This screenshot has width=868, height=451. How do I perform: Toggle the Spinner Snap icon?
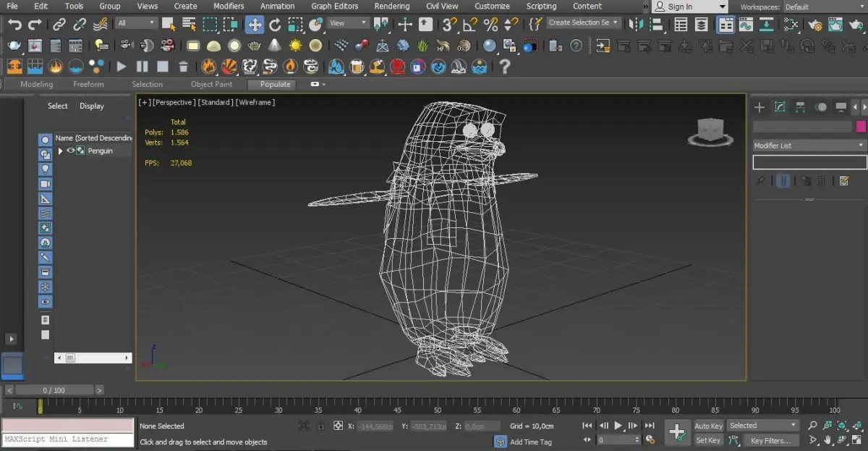click(x=511, y=24)
